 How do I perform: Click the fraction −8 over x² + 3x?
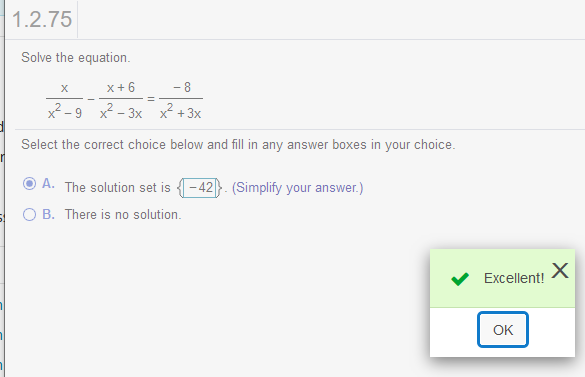(181, 100)
